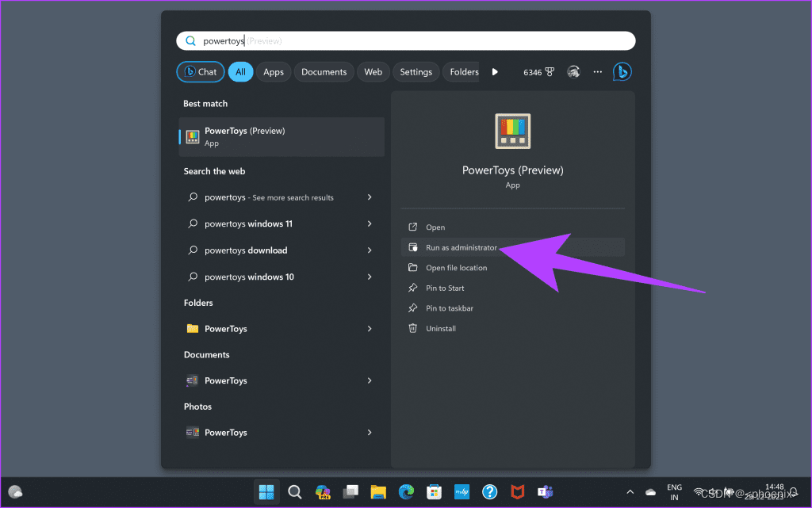Open Microsoft Store from the taskbar
Viewport: 812px width, 508px height.
[434, 492]
